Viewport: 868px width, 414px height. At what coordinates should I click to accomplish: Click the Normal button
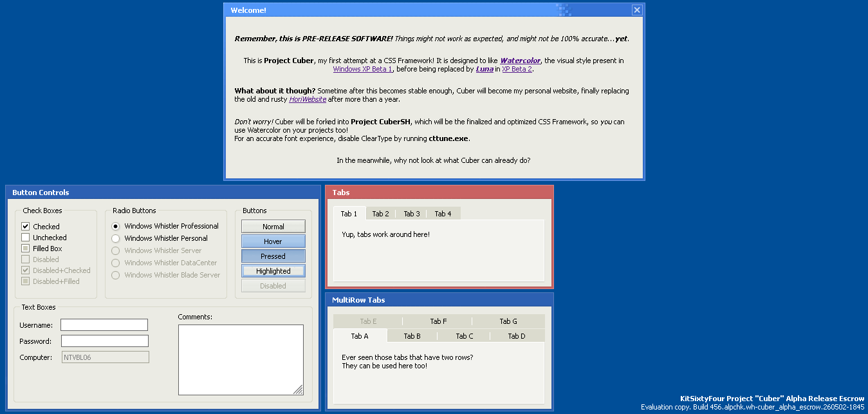coord(273,227)
